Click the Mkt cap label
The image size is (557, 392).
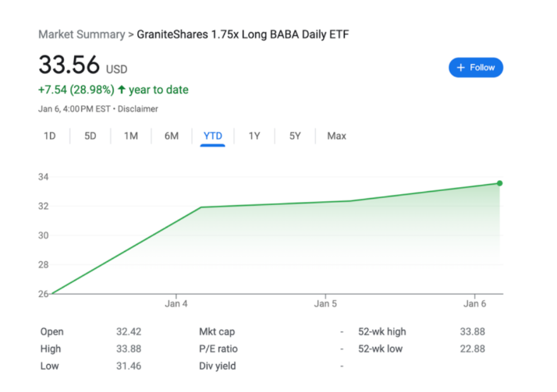(217, 332)
